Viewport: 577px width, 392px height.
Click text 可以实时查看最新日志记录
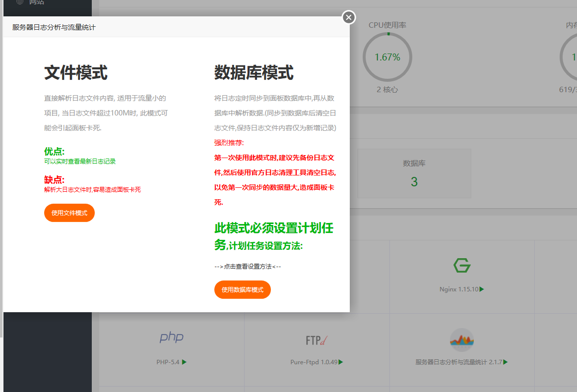click(x=80, y=162)
